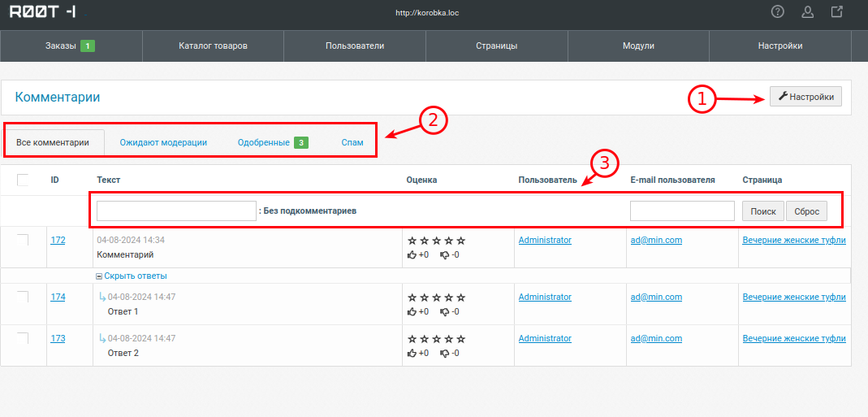Open Administrator link for comment 172
Screen dimensions: 868x417
click(x=546, y=240)
